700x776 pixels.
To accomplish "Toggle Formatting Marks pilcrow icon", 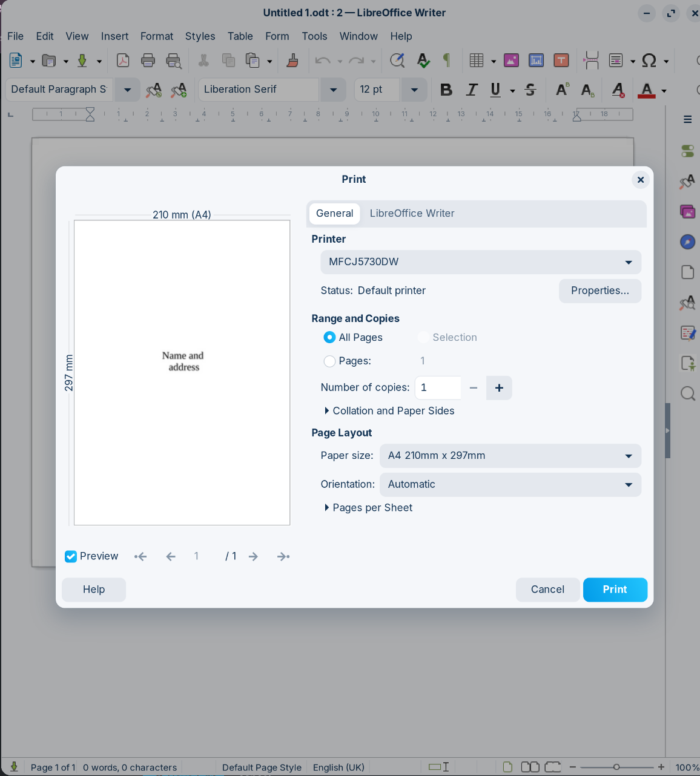I will tap(447, 61).
